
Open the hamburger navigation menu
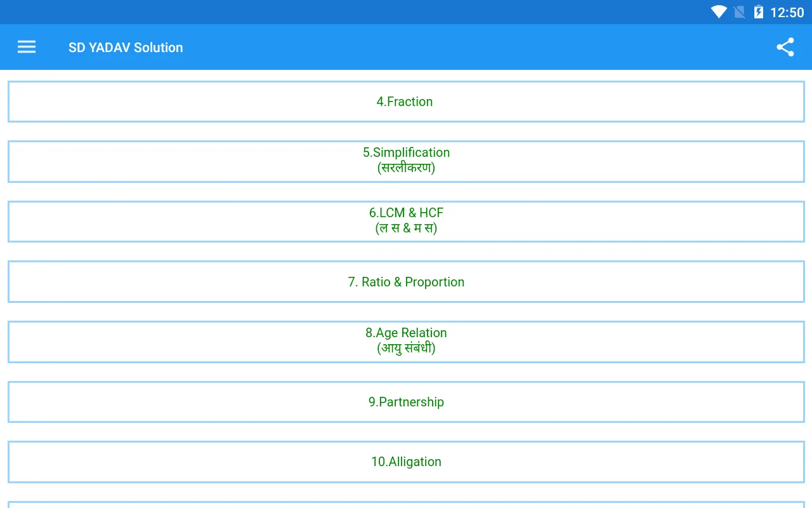coord(27,47)
